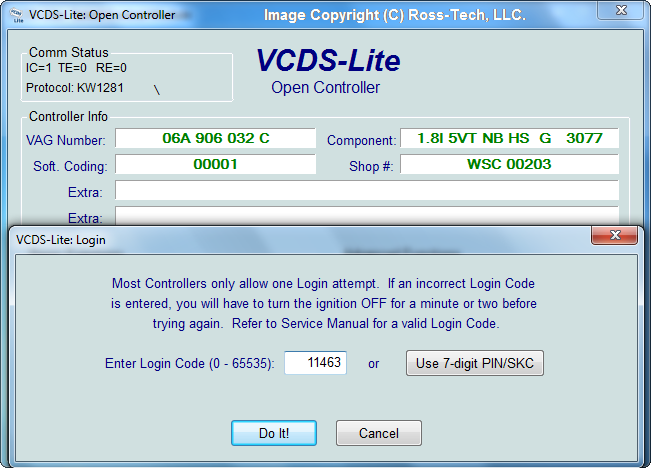651x468 pixels.
Task: Click the VAG Number: label
Action: (66, 140)
